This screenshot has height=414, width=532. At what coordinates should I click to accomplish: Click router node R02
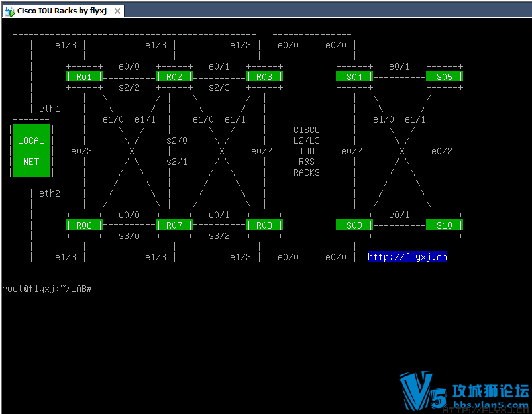(x=174, y=77)
